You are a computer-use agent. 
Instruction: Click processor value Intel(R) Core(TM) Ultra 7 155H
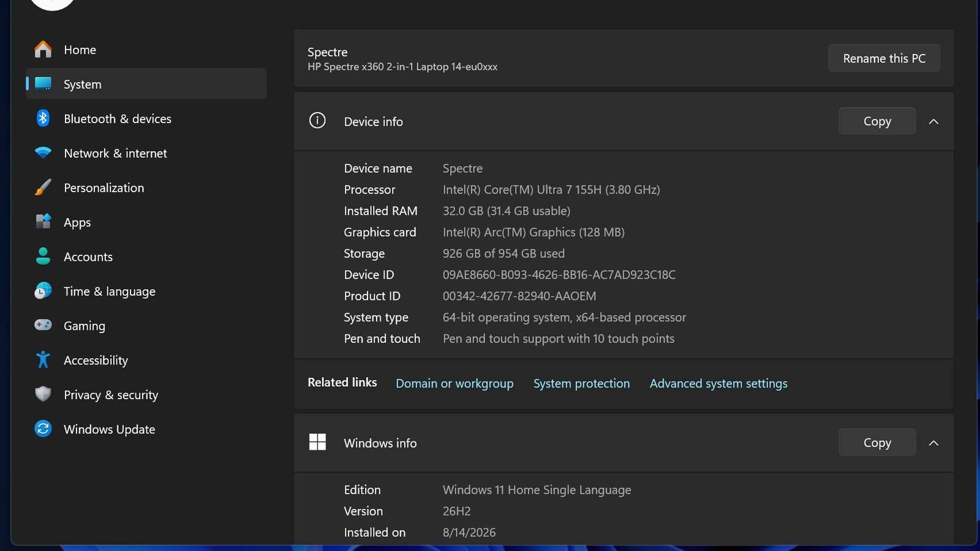click(551, 190)
